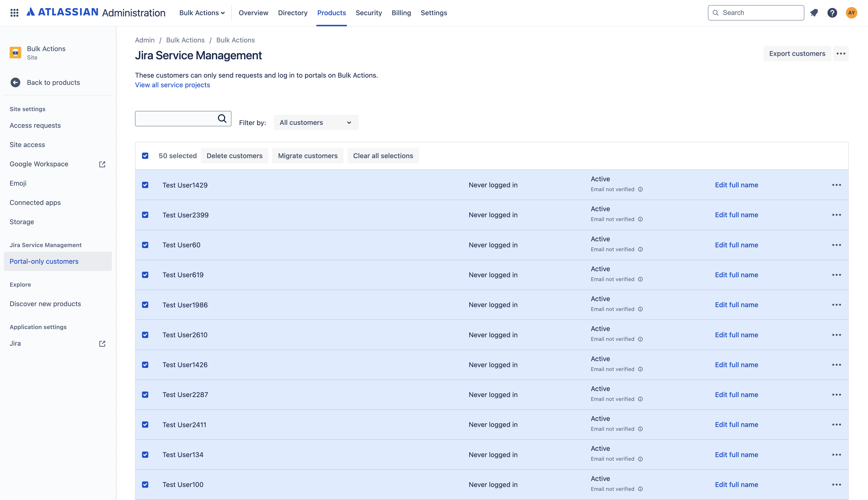
Task: Open the Billing tab
Action: (401, 13)
